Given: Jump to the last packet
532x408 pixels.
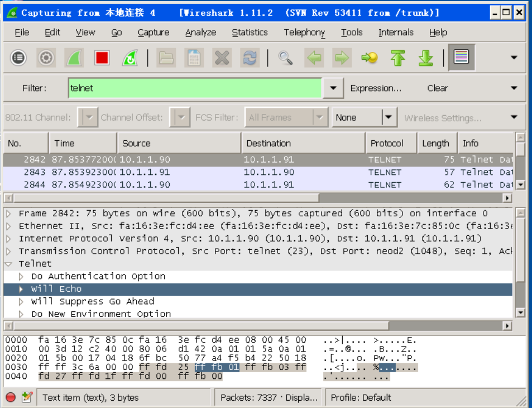Looking at the screenshot, I should pyautogui.click(x=425, y=58).
